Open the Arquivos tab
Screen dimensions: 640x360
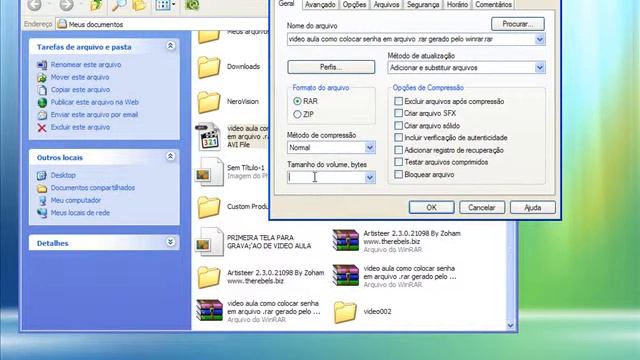386,4
